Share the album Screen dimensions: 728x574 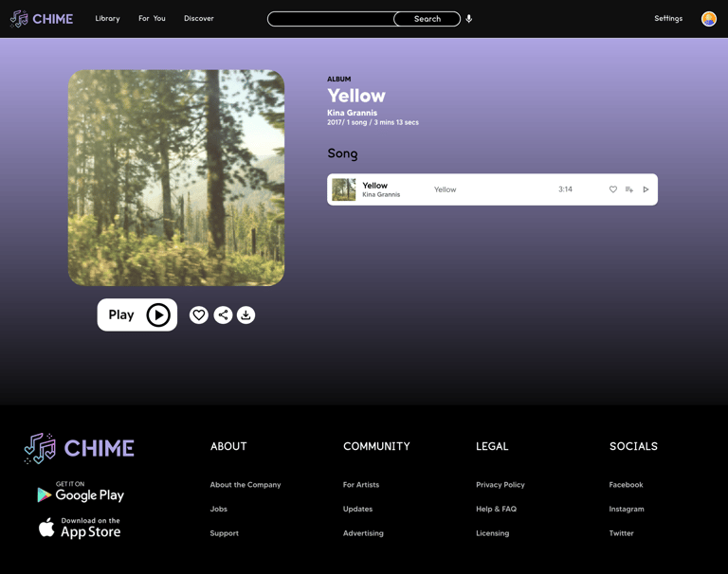(x=223, y=315)
